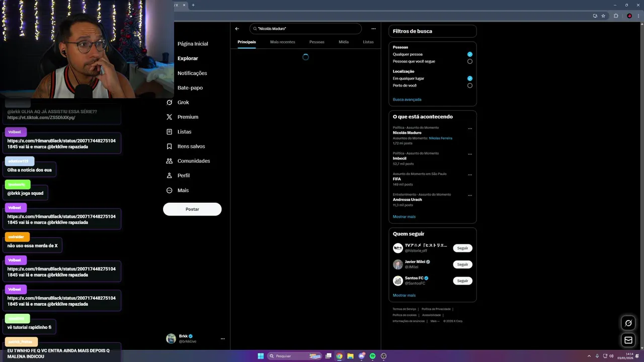Show hidden system tray icons
Image resolution: width=644 pixels, height=362 pixels.
pyautogui.click(x=589, y=356)
